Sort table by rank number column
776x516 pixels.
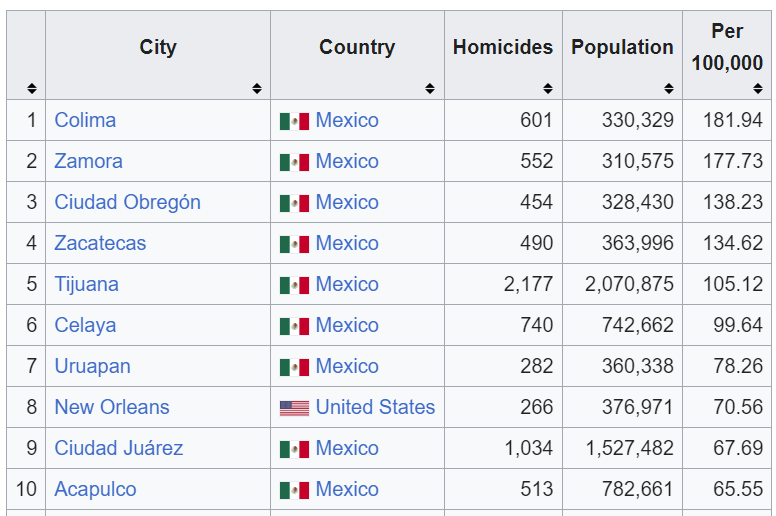click(32, 88)
